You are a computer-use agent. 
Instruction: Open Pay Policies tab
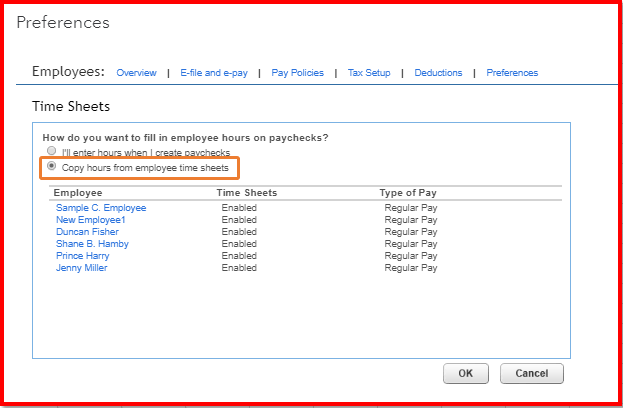(x=295, y=73)
